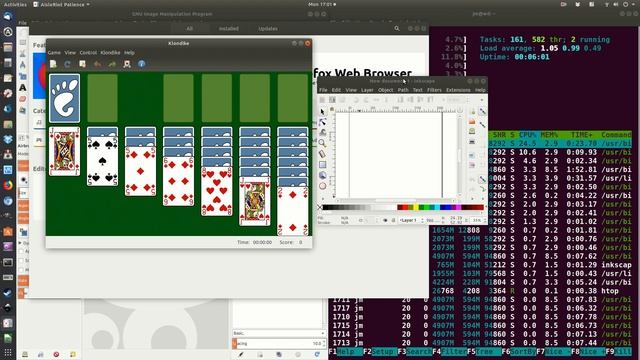The height and width of the screenshot is (360, 640).
Task: Open clock Mon 17:01 in top bar
Action: [322, 4]
